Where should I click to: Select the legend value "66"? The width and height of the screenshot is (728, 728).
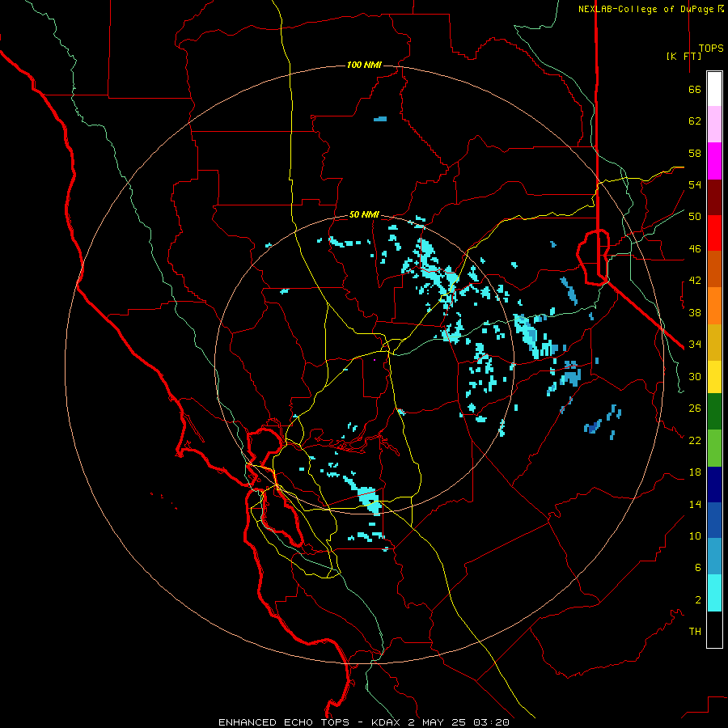(x=695, y=89)
